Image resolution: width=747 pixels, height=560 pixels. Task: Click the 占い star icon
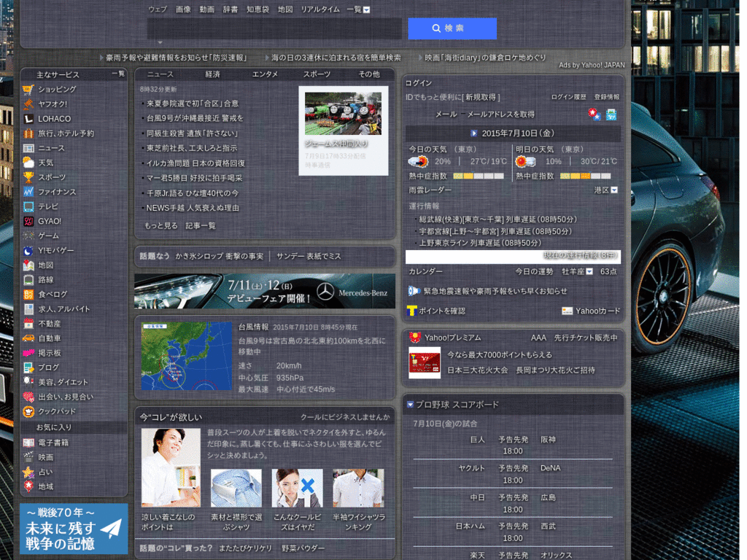(28, 472)
